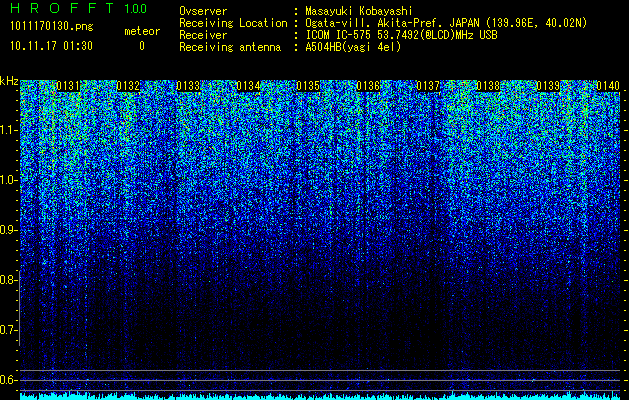This screenshot has width=629, height=400.
Task: Click the 0140 time marker
Action: click(608, 86)
